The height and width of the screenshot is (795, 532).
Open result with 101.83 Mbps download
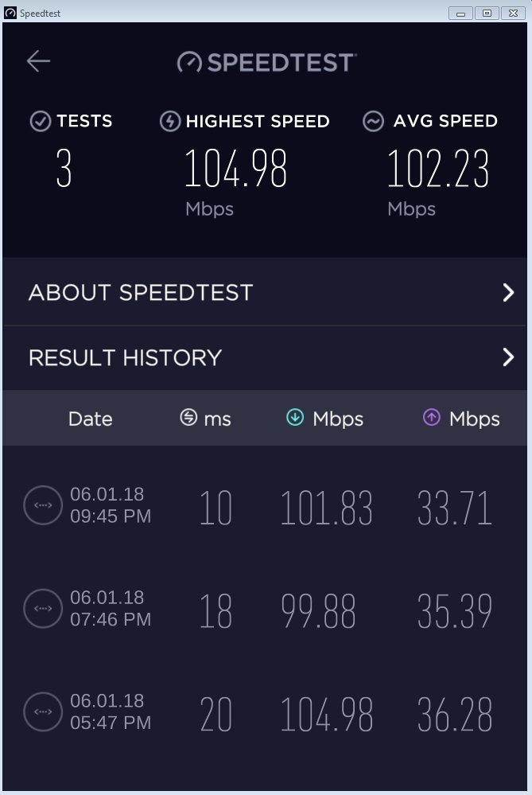[x=265, y=507]
